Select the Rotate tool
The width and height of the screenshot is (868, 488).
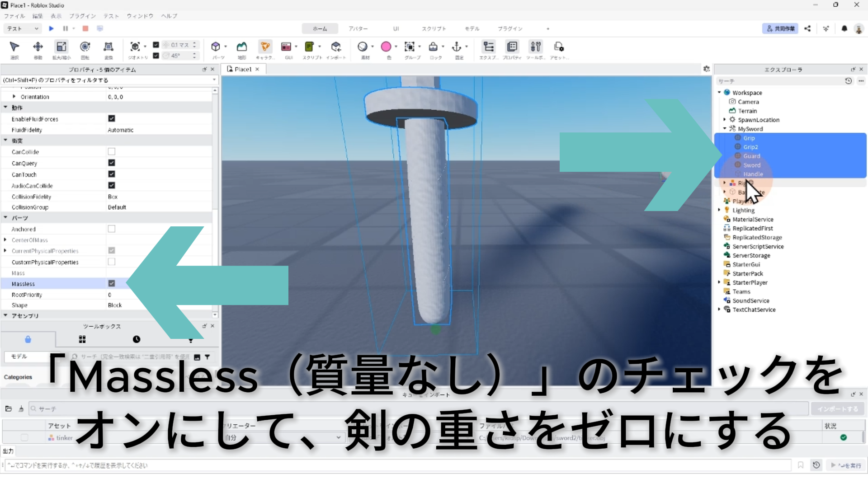point(85,47)
